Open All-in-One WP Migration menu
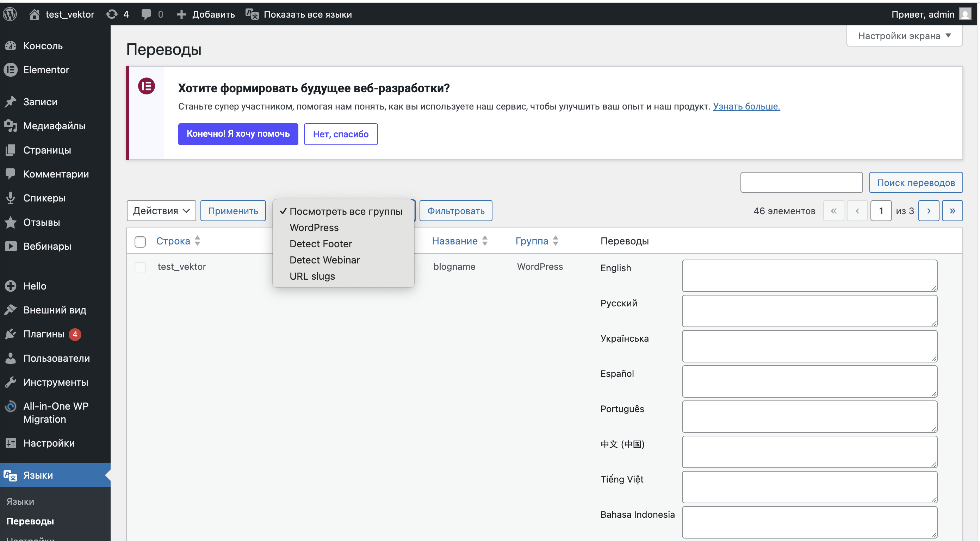The height and width of the screenshot is (541, 980). 56,412
